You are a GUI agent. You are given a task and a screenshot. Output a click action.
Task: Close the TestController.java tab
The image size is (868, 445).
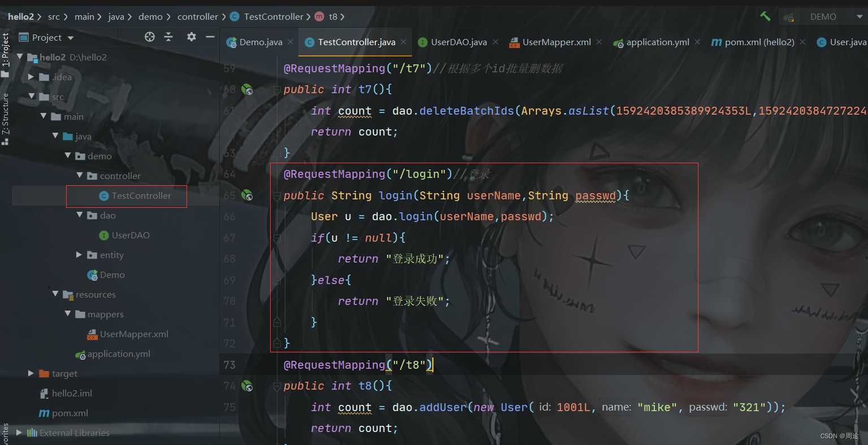[x=403, y=42]
